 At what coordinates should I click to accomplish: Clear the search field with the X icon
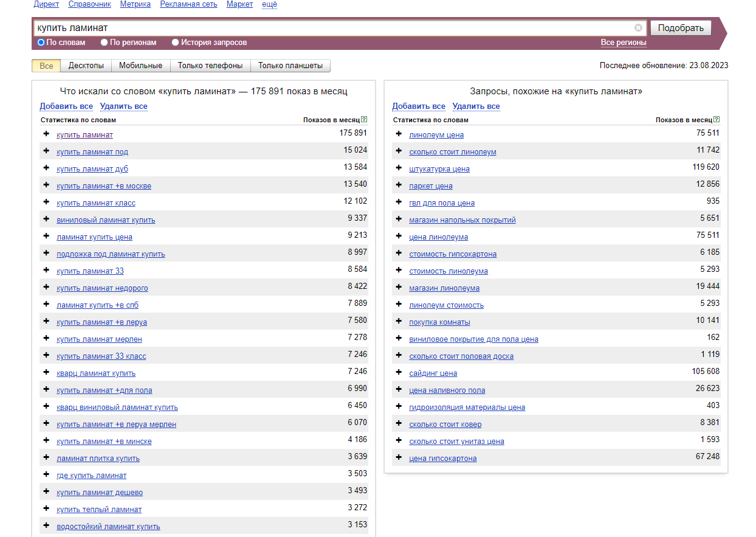(x=638, y=28)
